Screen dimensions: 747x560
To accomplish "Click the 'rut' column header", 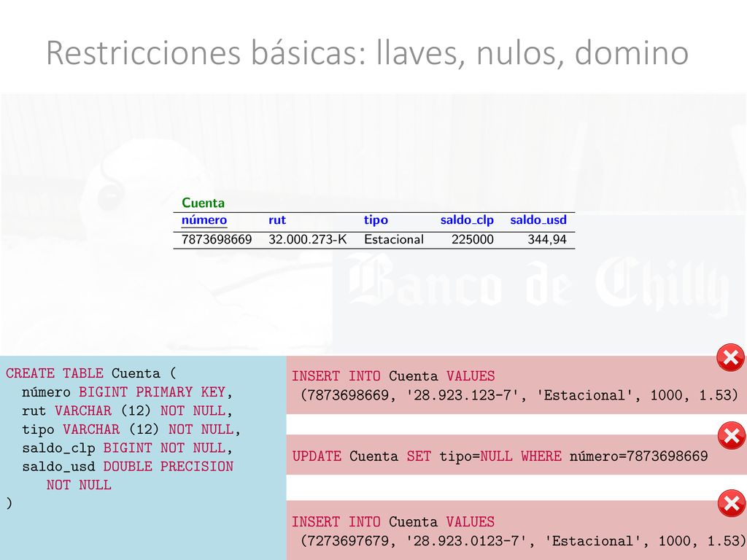I will [x=277, y=220].
